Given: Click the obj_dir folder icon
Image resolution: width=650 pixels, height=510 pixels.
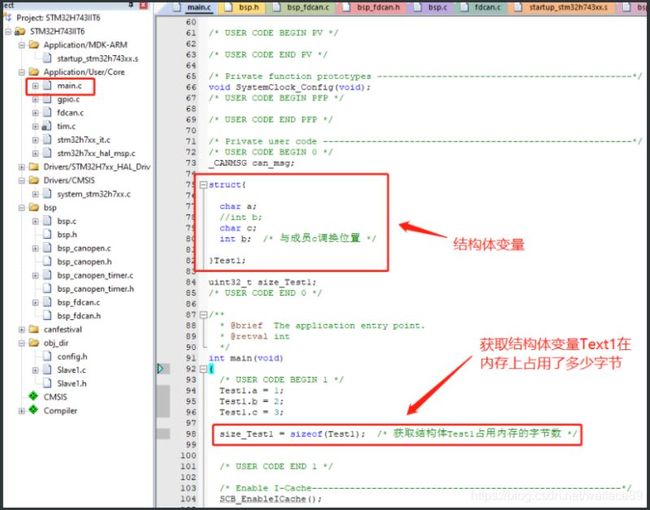Looking at the screenshot, I should (34, 343).
